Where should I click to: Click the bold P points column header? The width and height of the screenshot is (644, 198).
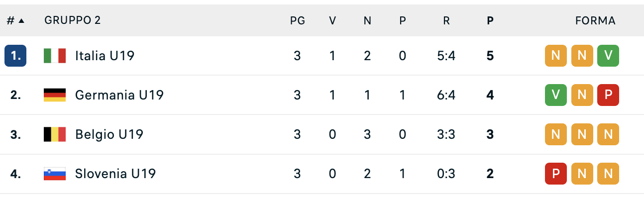(490, 21)
